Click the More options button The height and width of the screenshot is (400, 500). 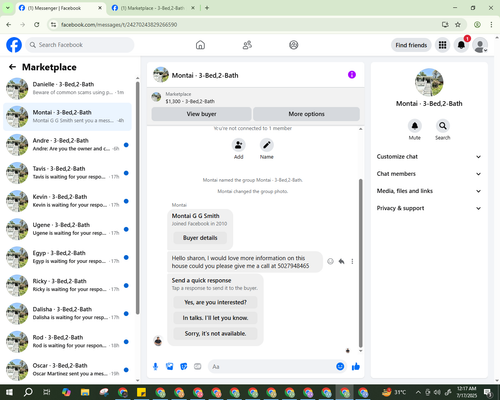pyautogui.click(x=306, y=114)
